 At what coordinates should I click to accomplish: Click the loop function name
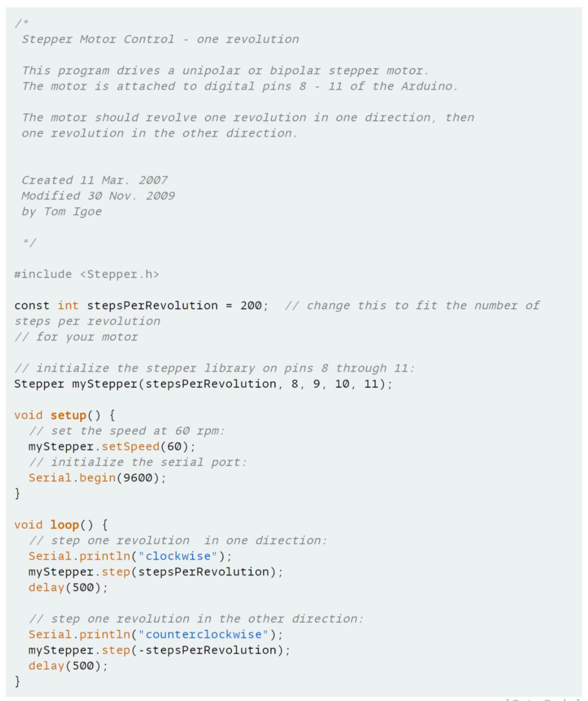[x=65, y=525]
